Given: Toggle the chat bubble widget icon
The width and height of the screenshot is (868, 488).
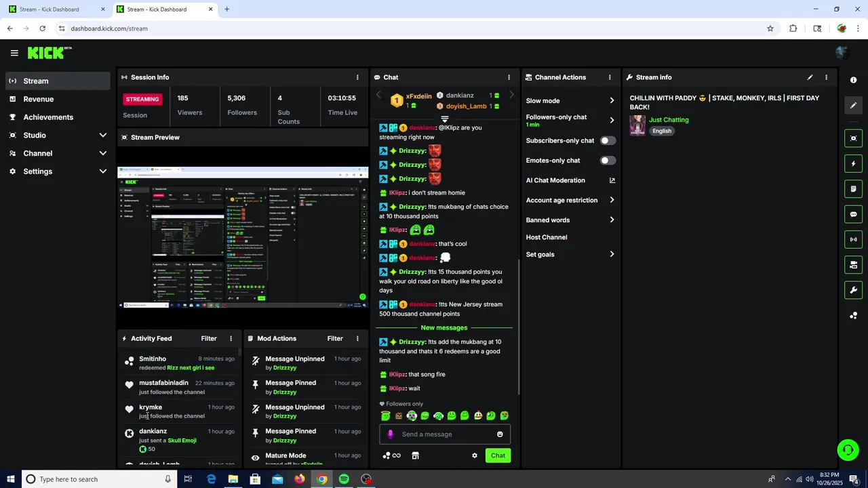Looking at the screenshot, I should tap(853, 214).
